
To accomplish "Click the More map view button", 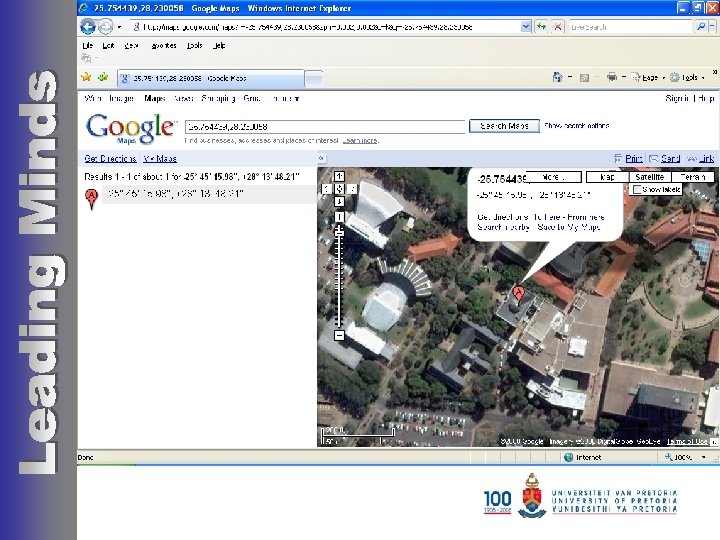I will click(554, 177).
